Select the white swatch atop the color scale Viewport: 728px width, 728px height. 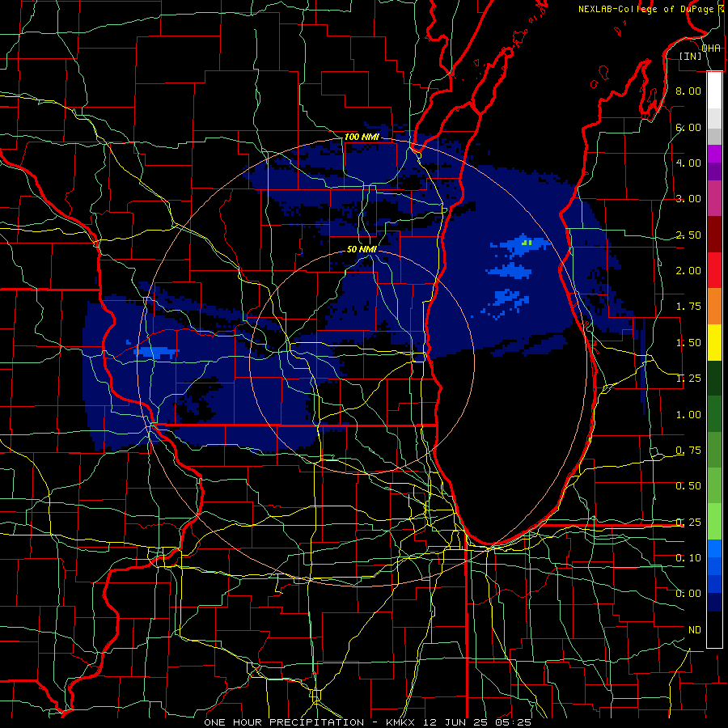(714, 90)
